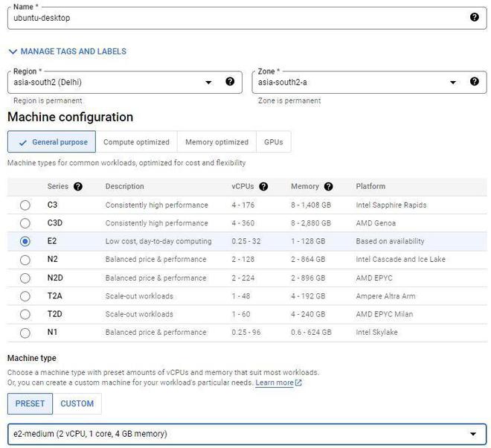Select the CUSTOM machine type button

pos(77,404)
